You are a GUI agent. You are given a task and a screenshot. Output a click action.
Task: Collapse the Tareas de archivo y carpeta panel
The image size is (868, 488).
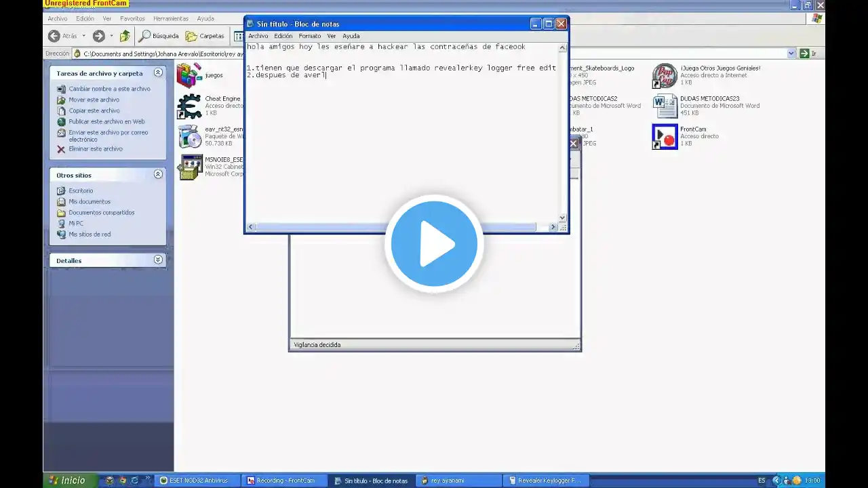pyautogui.click(x=158, y=73)
